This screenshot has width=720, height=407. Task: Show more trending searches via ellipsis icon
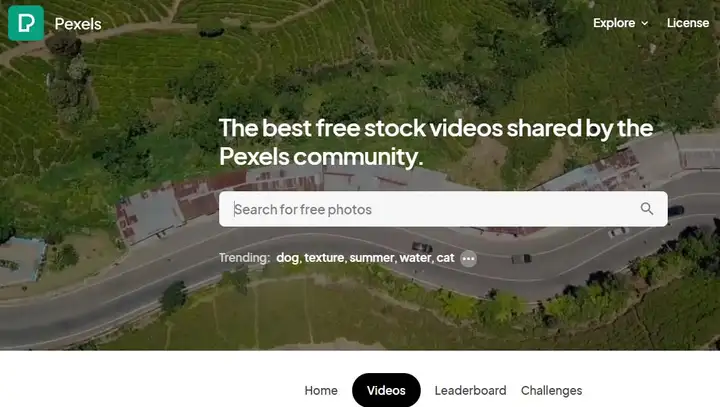pos(468,259)
